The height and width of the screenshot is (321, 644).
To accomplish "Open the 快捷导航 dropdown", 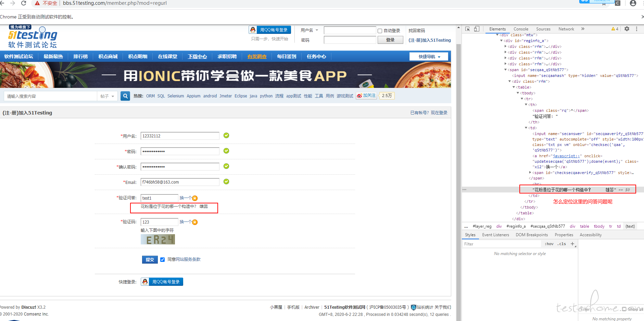I will 429,56.
